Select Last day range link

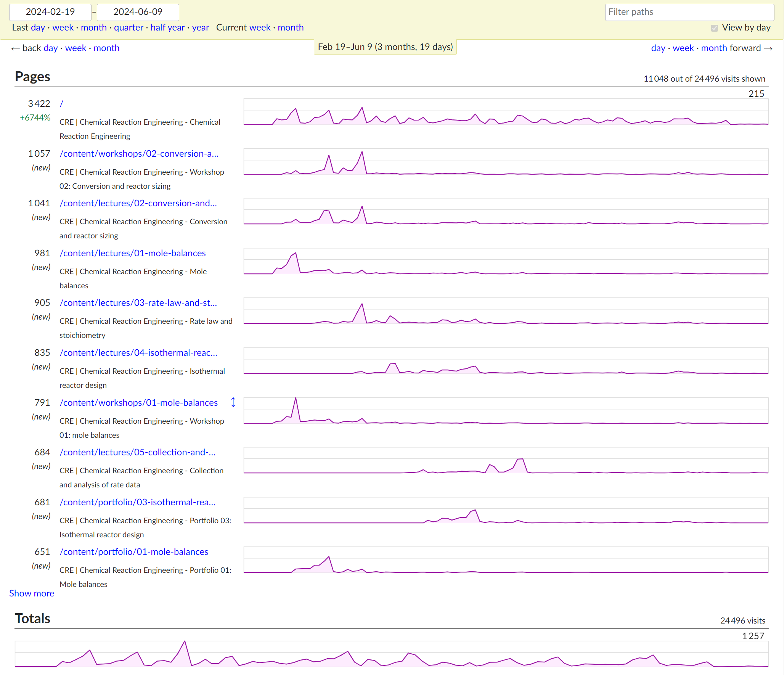[x=38, y=27]
